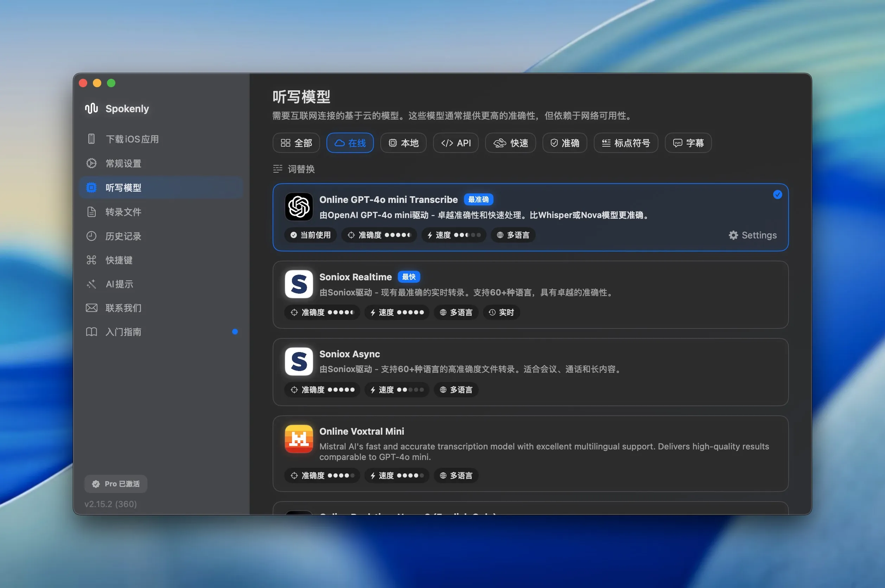
Task: Open Settings for GPT-4o mini Transcribe
Action: 752,235
